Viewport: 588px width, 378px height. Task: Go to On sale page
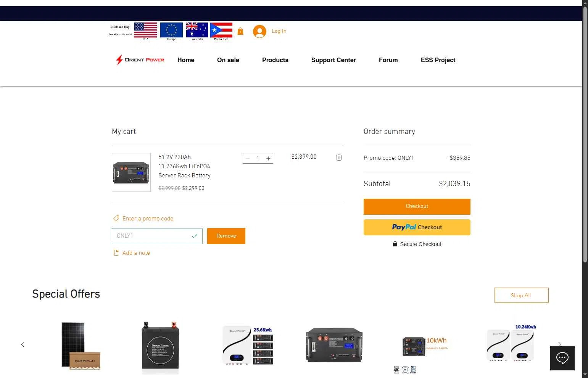click(228, 60)
